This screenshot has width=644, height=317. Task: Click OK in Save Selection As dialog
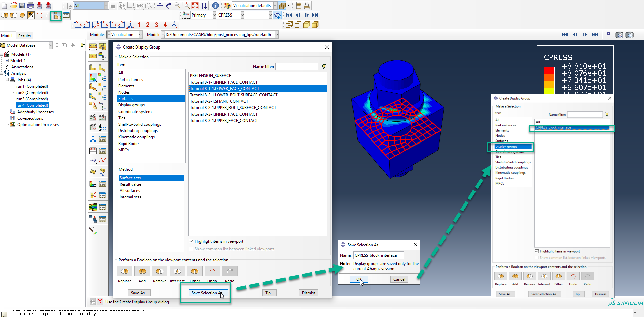click(x=359, y=279)
